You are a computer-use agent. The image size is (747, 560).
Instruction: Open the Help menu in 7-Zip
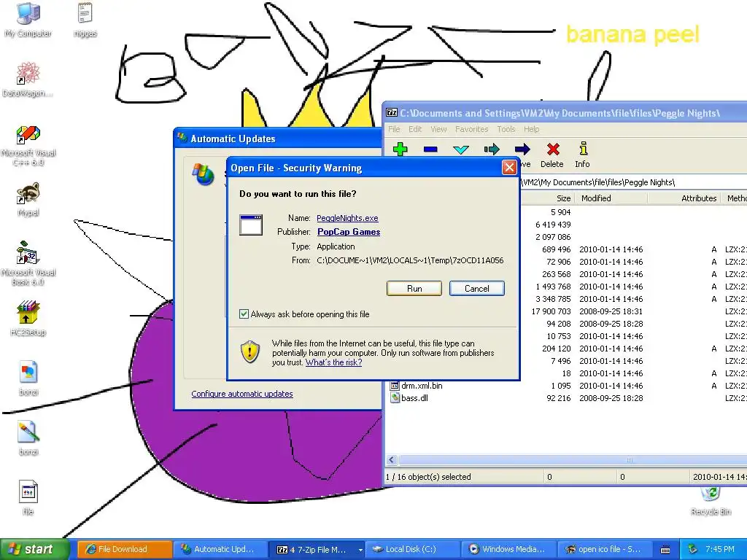pyautogui.click(x=531, y=129)
